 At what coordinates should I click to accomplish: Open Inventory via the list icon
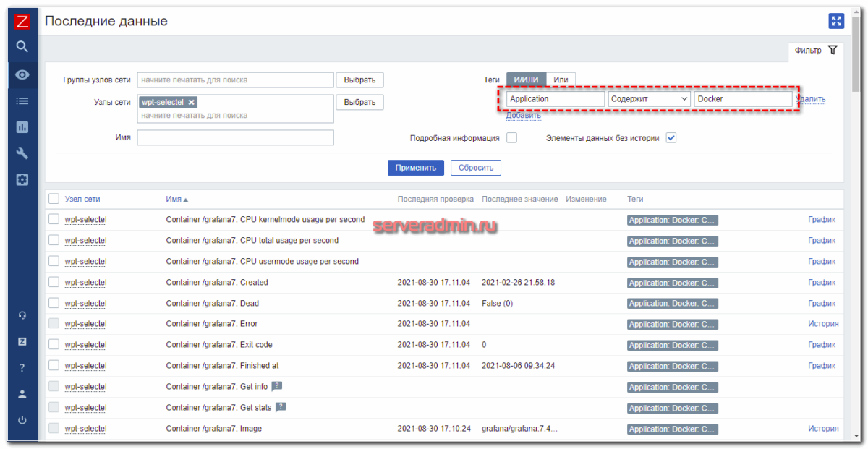pos(22,101)
